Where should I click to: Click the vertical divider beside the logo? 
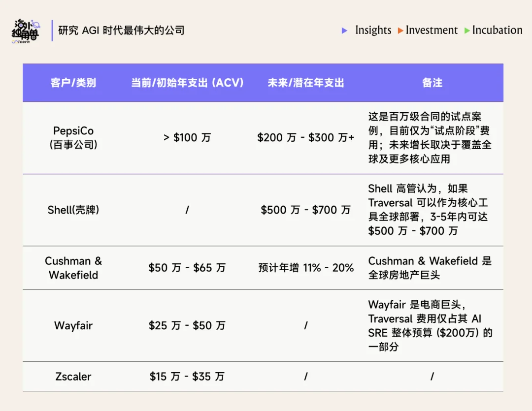coord(52,30)
